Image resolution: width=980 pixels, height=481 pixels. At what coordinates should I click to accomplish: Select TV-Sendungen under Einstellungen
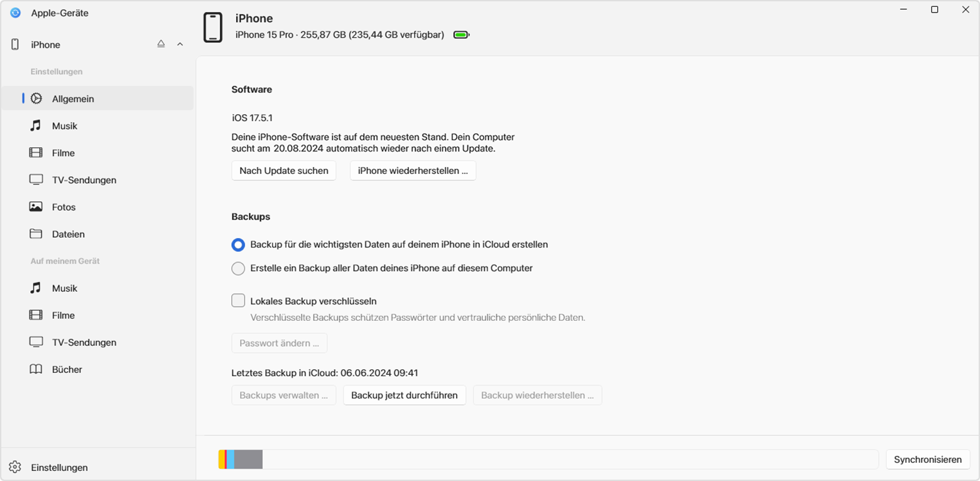[97, 180]
